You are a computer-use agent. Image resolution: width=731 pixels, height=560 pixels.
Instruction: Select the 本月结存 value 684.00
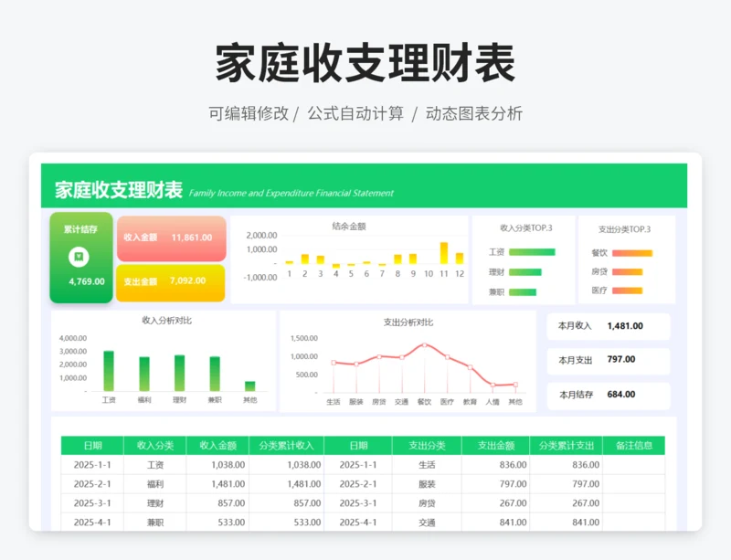click(x=621, y=395)
